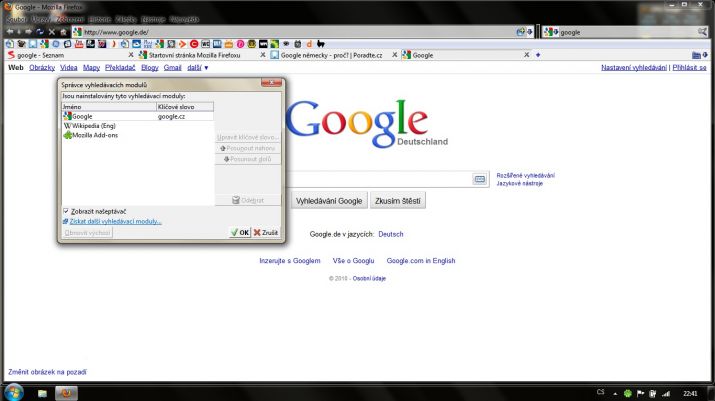Viewport: 715px width, 401px height.
Task: Open the orange arrow bookmark icon
Action: coord(182,44)
